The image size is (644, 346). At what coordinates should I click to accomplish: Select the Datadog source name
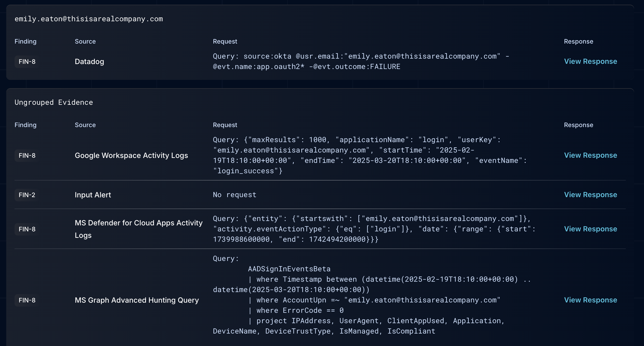(x=89, y=62)
